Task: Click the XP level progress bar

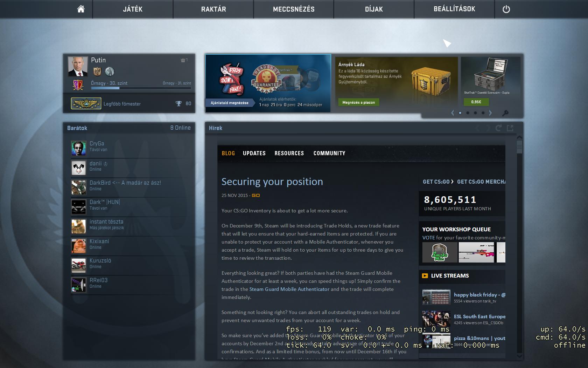Action: tap(141, 88)
